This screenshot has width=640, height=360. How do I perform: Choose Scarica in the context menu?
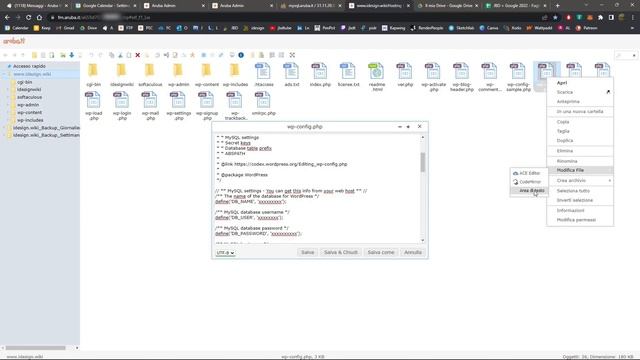[x=580, y=92]
